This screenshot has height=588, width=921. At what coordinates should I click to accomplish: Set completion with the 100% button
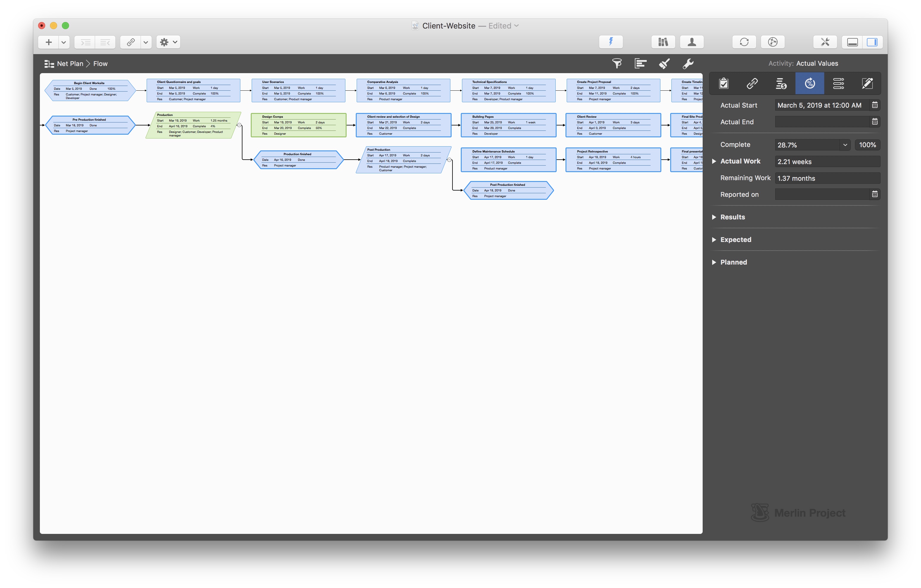[867, 145]
